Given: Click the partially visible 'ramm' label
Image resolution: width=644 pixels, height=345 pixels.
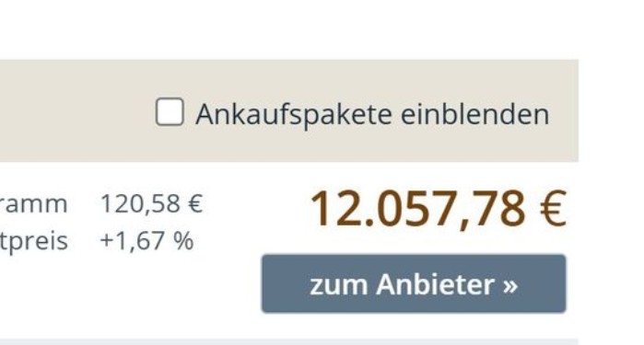Looking at the screenshot, I should pyautogui.click(x=34, y=204).
